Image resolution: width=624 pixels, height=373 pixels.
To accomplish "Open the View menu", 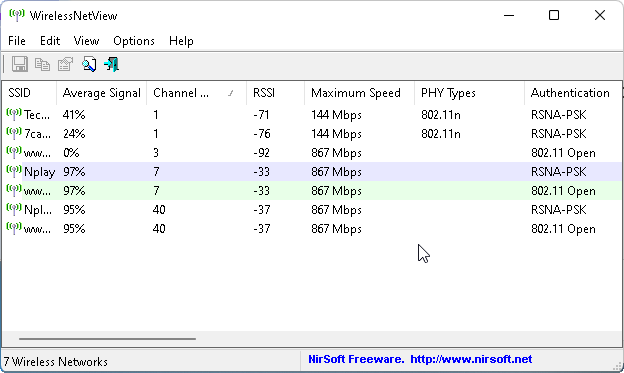I will click(86, 41).
